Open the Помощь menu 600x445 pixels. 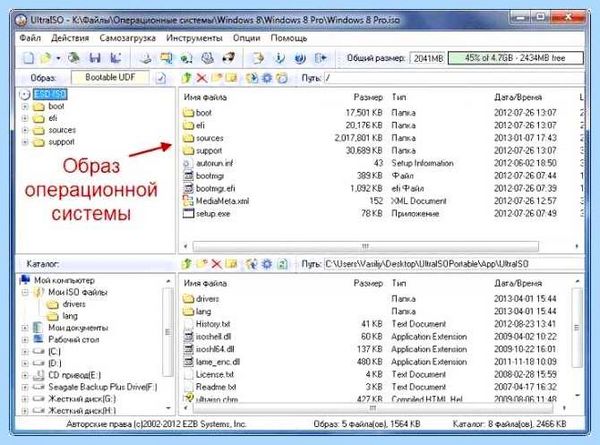click(x=289, y=38)
